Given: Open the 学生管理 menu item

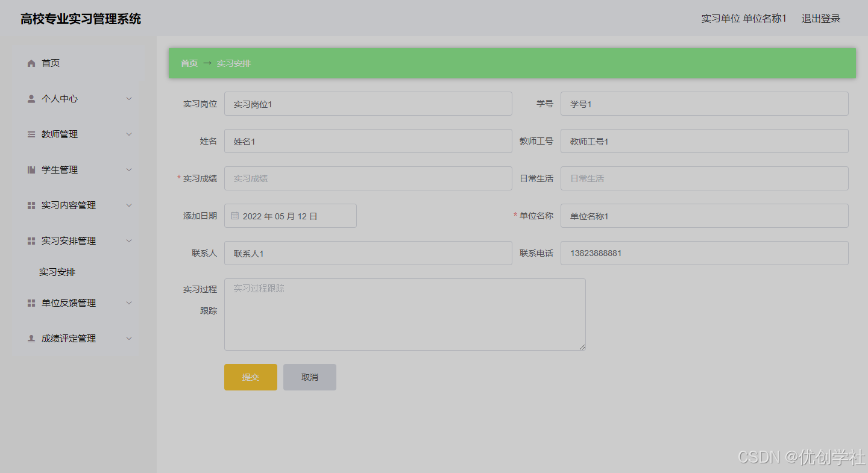Looking at the screenshot, I should 77,170.
